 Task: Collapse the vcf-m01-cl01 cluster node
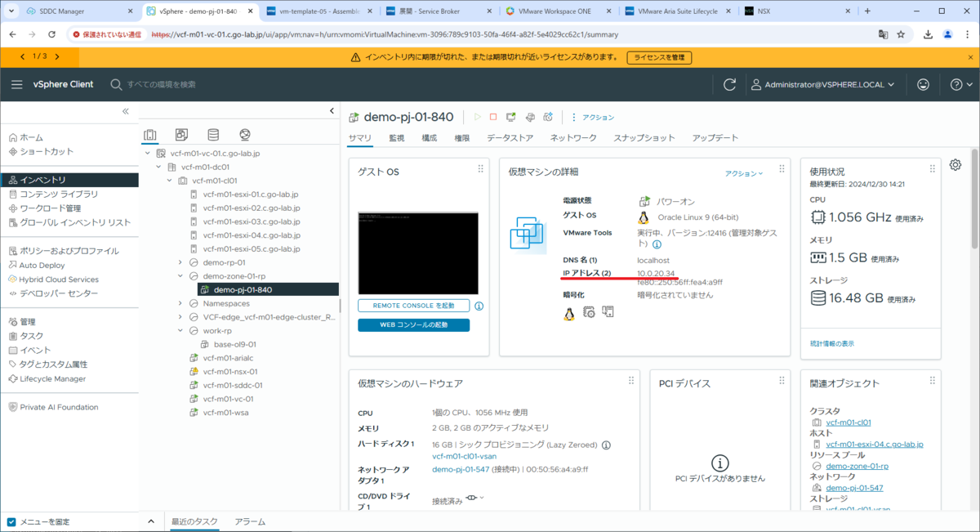click(x=169, y=181)
